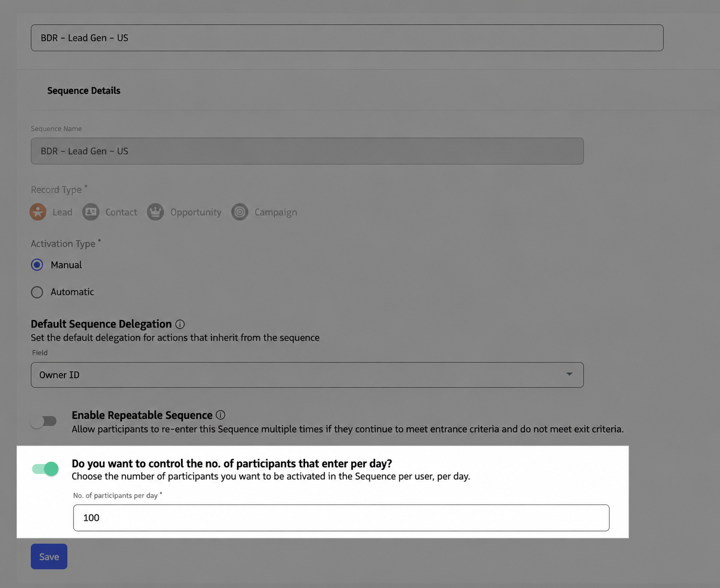Select the Contact record type icon
The image size is (720, 588).
click(91, 212)
